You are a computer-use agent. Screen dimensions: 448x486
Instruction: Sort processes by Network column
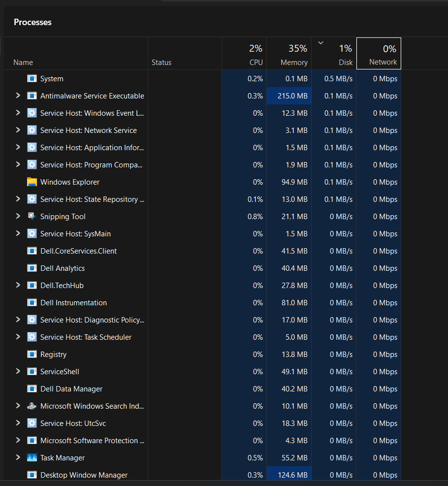click(379, 54)
